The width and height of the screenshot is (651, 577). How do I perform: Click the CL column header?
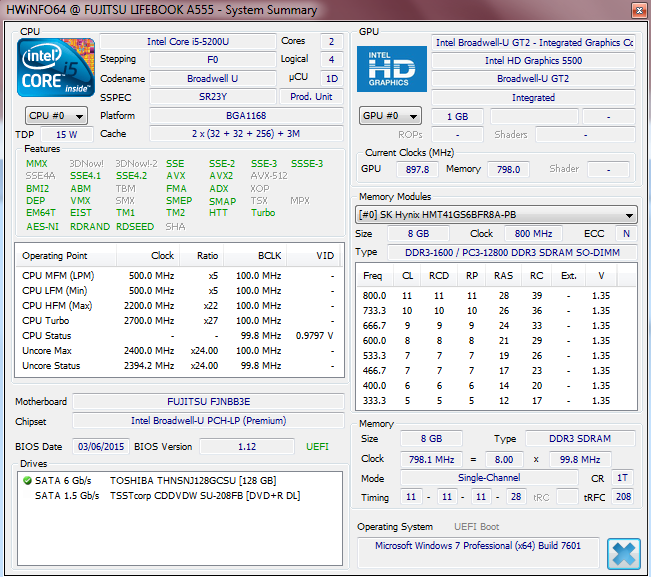[407, 276]
